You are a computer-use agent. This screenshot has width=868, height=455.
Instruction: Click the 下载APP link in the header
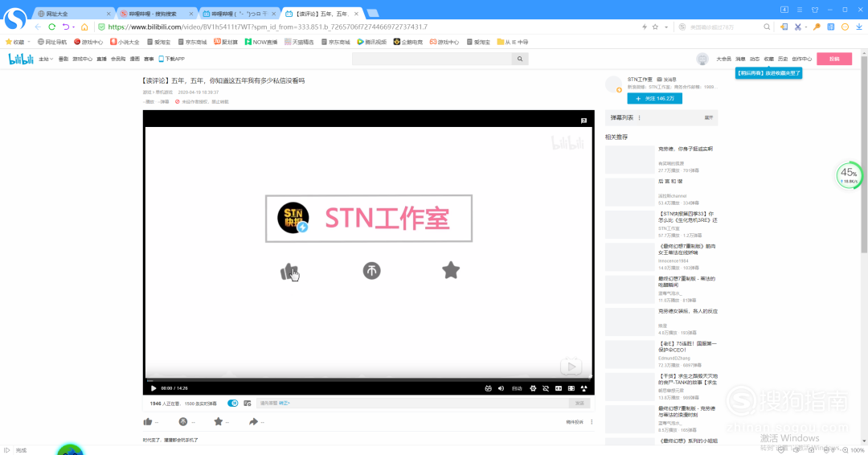[172, 59]
